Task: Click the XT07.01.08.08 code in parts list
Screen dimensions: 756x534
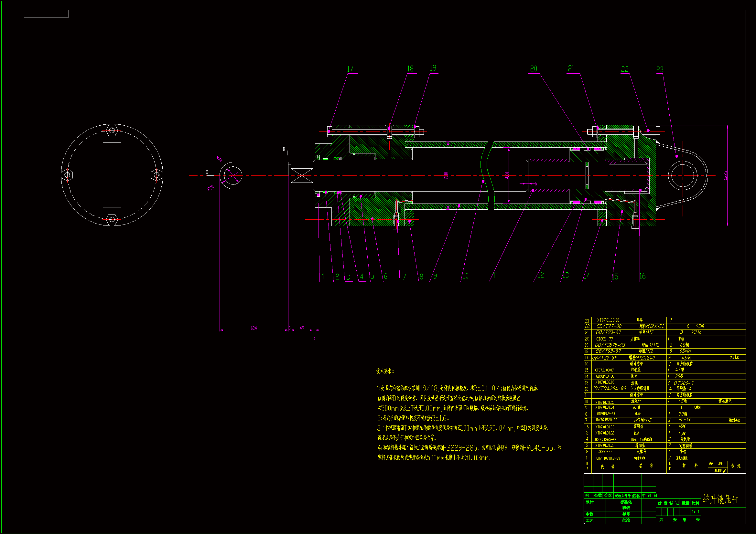Action: tap(608, 320)
